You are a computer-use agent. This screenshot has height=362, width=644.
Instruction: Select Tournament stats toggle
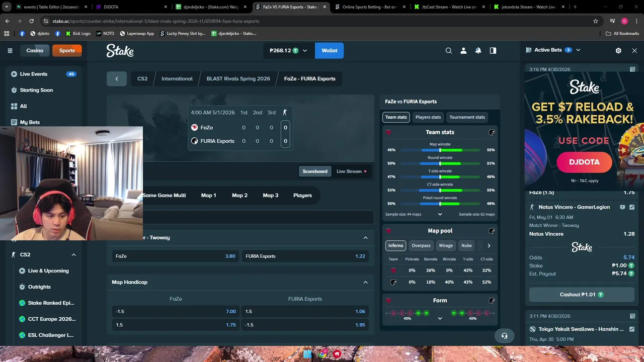[467, 117]
